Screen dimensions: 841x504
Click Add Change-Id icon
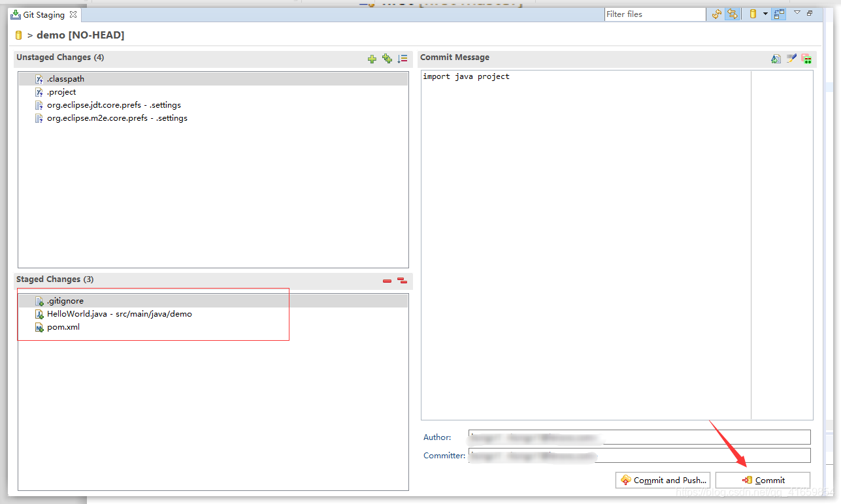[807, 59]
